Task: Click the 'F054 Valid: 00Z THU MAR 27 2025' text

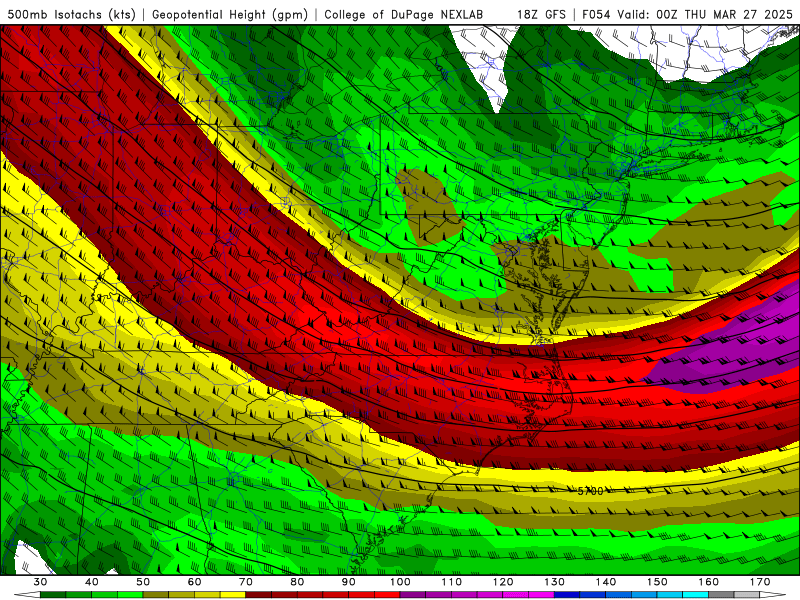Action: coord(687,14)
